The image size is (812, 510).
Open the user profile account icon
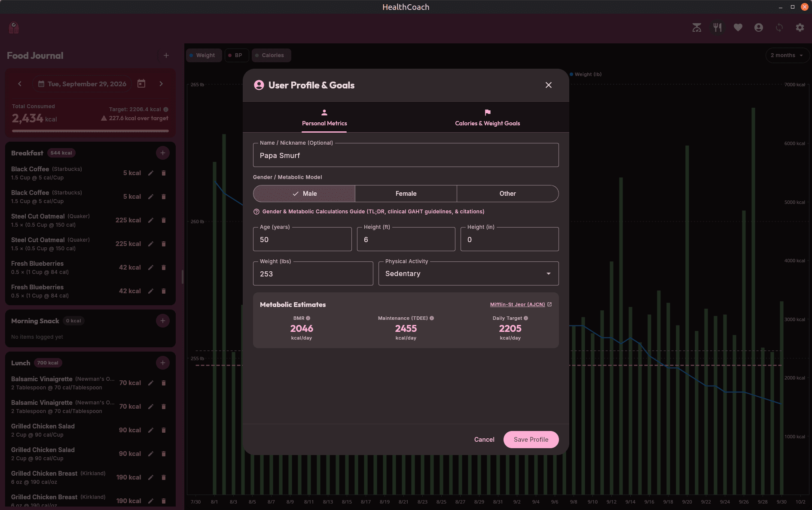pos(758,27)
